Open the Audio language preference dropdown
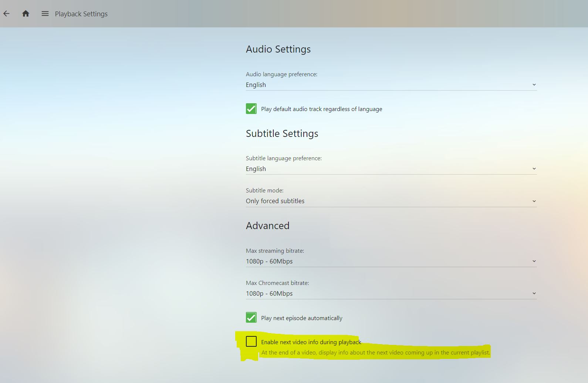Image resolution: width=588 pixels, height=383 pixels. 391,85
